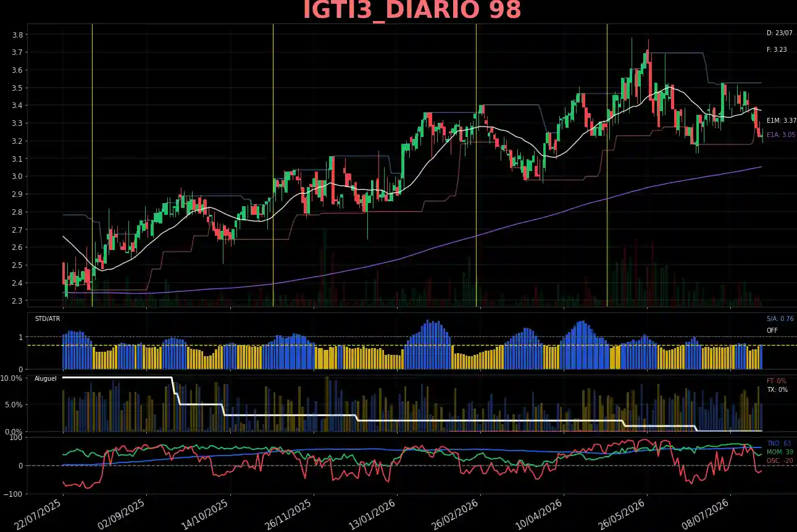The height and width of the screenshot is (532, 797).
Task: Click the 5.0% Aluguel axis tick
Action: click(x=14, y=405)
